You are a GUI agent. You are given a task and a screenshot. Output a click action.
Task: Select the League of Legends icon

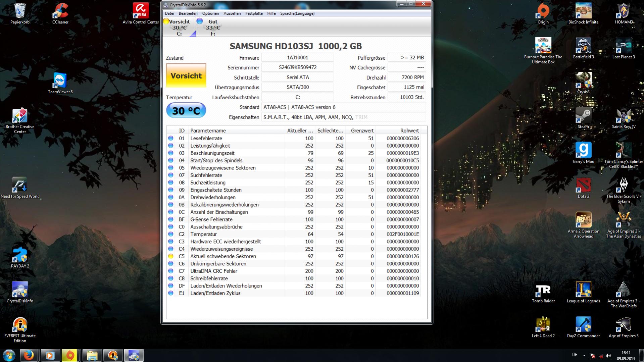[583, 292]
